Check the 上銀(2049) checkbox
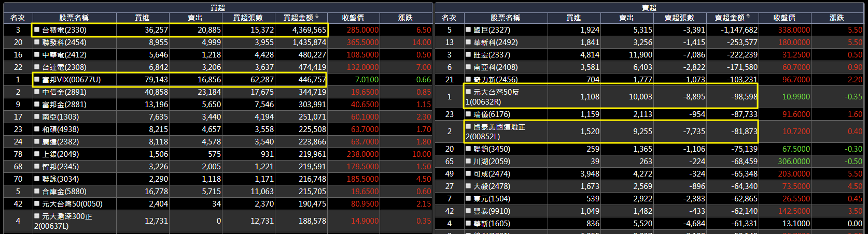The image size is (868, 234). [x=37, y=154]
